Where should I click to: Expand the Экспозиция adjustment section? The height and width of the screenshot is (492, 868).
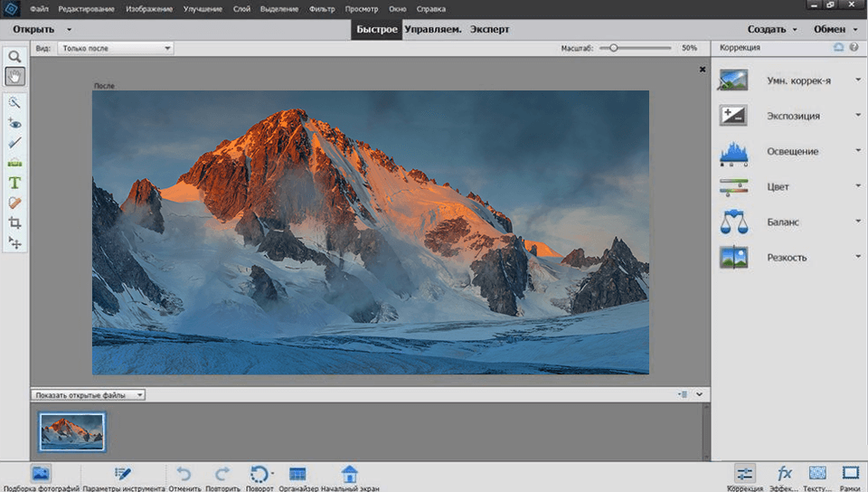792,116
